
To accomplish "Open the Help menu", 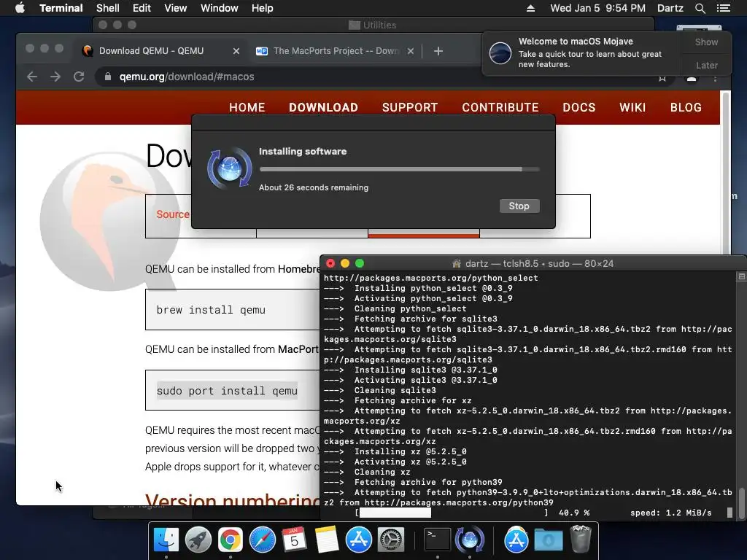I will click(x=263, y=8).
